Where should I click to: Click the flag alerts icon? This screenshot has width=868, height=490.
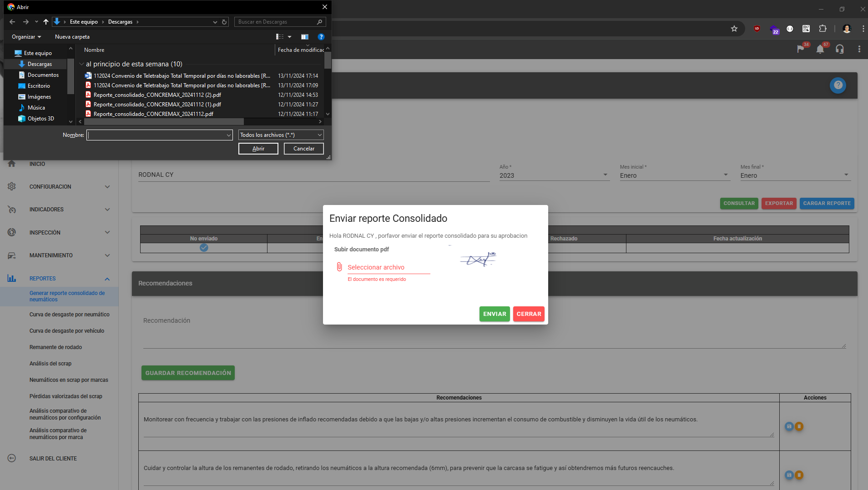tap(800, 49)
